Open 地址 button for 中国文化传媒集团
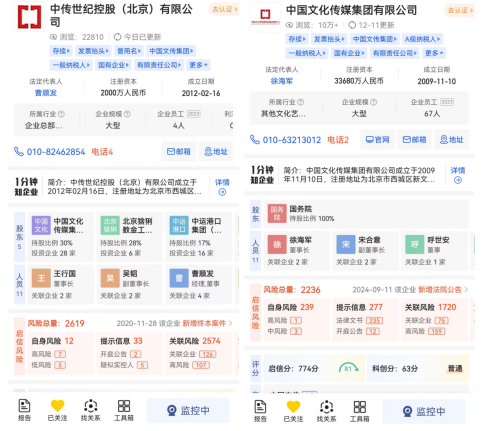This screenshot has width=492, height=431. pyautogui.click(x=452, y=139)
